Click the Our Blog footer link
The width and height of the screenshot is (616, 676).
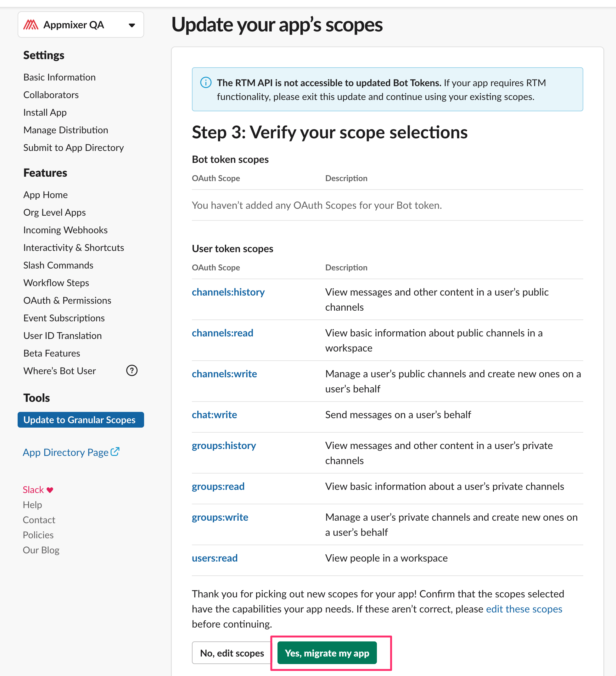pos(41,550)
